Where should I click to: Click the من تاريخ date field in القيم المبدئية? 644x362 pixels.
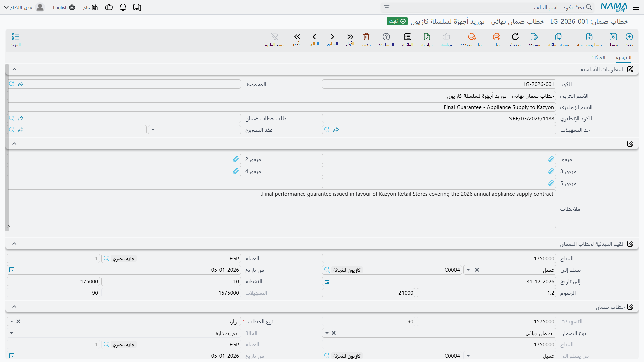click(124, 270)
